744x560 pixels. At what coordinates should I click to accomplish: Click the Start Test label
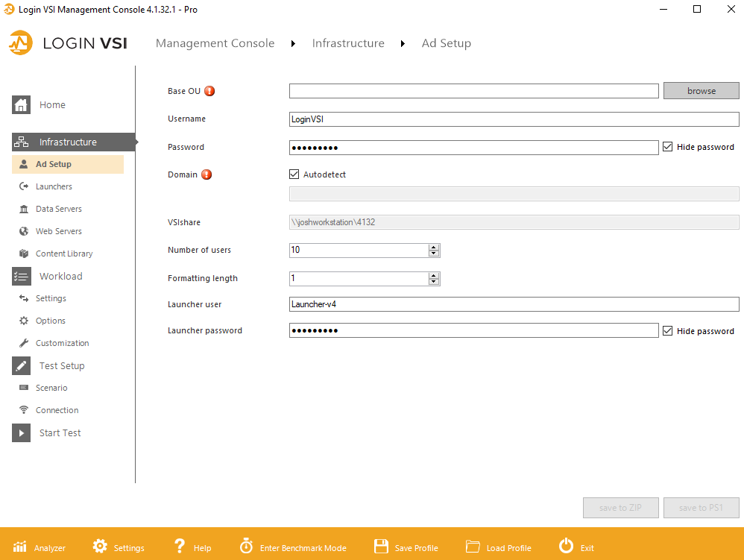pos(60,432)
